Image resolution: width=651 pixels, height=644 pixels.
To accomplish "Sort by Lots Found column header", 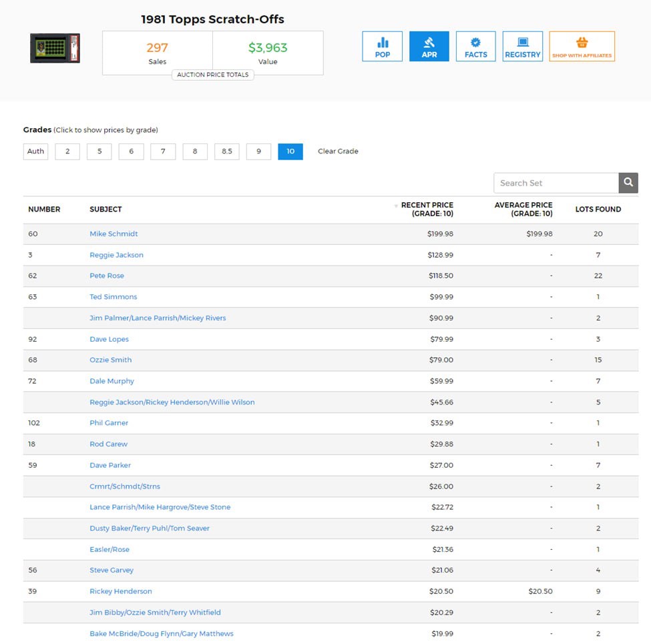I will point(598,209).
